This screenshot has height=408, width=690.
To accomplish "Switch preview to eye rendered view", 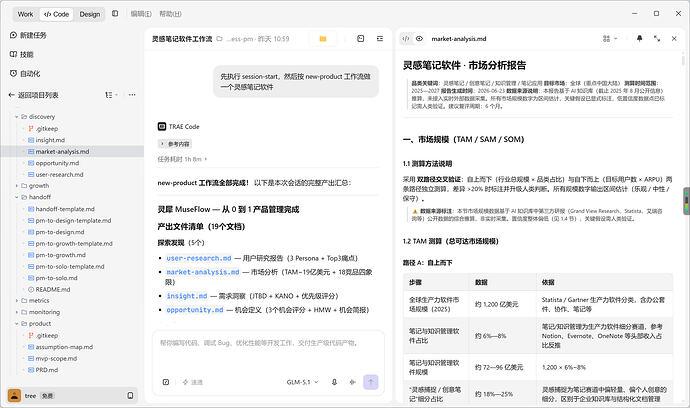I will [419, 39].
